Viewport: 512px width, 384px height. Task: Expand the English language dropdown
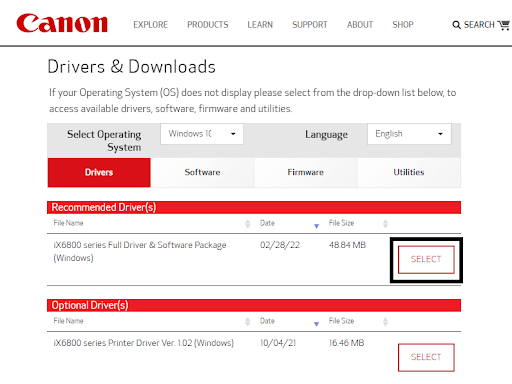409,134
